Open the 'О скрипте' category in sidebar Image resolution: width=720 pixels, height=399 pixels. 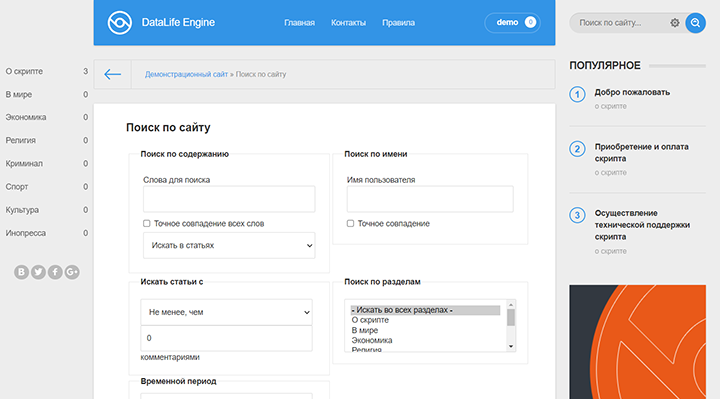pyautogui.click(x=24, y=71)
